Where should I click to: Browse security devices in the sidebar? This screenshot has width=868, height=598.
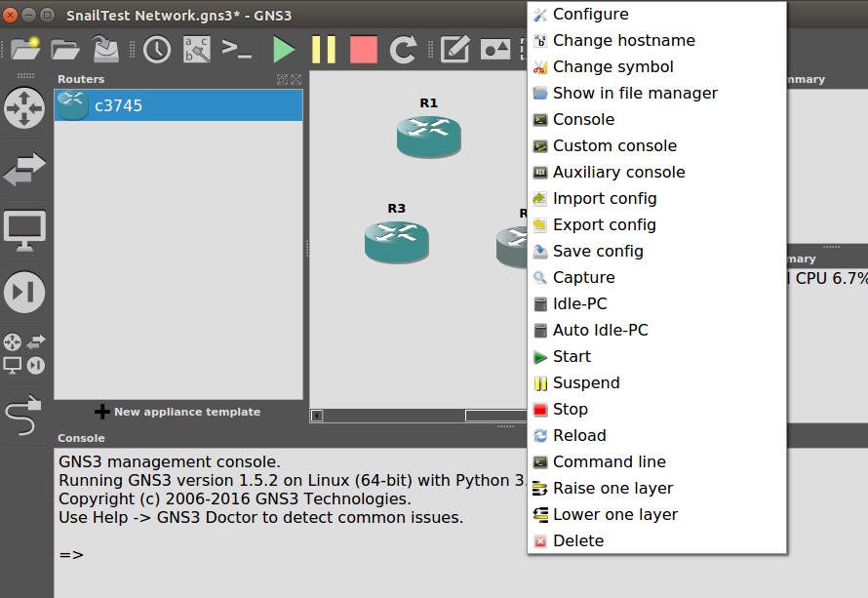tap(24, 292)
